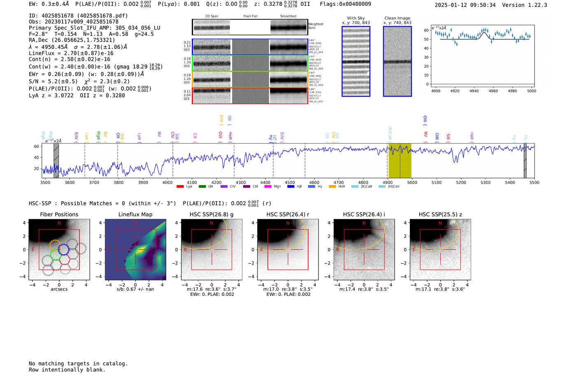The width and height of the screenshot is (576, 392).
Task: Click the 2025-01-12 09:50:34 timestamp
Action: [465, 5]
